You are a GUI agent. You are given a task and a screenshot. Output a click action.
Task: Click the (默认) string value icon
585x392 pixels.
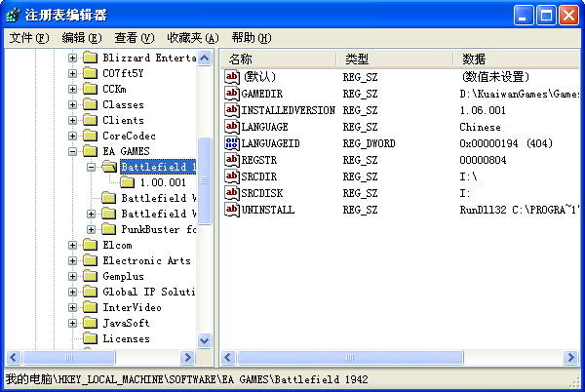[x=232, y=77]
